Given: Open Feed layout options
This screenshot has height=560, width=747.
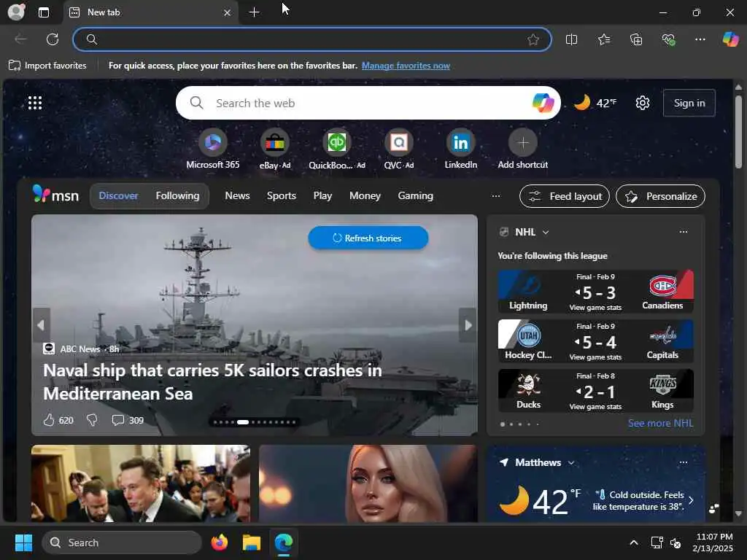Looking at the screenshot, I should pos(565,196).
